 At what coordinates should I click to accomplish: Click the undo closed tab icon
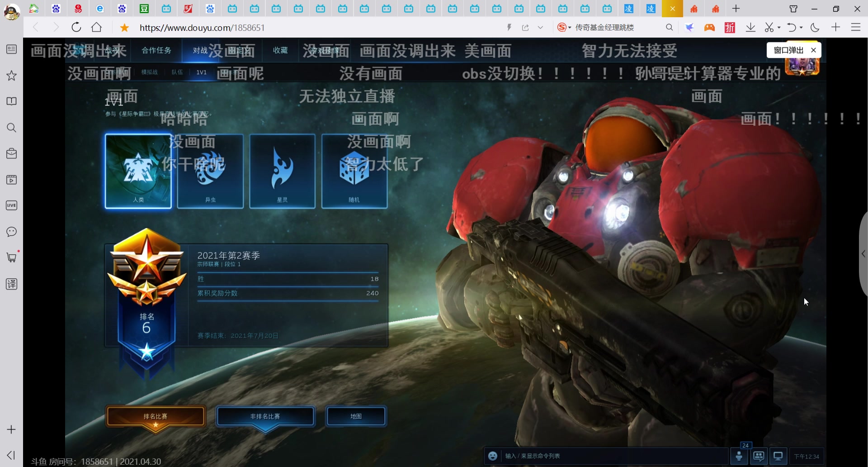tap(791, 28)
